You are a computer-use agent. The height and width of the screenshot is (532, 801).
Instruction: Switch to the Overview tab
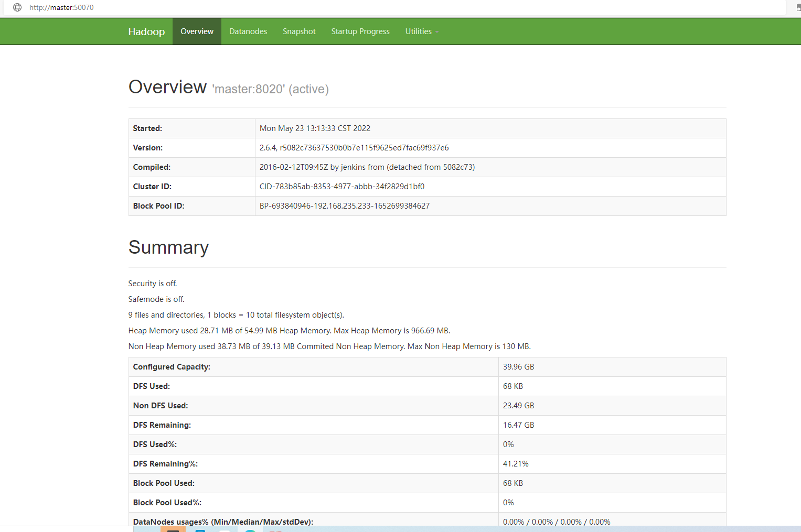click(197, 31)
